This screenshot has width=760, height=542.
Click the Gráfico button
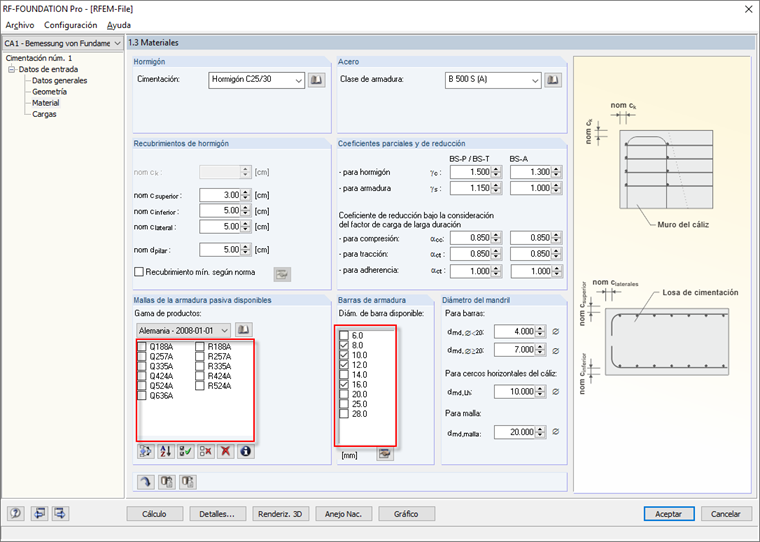[406, 514]
